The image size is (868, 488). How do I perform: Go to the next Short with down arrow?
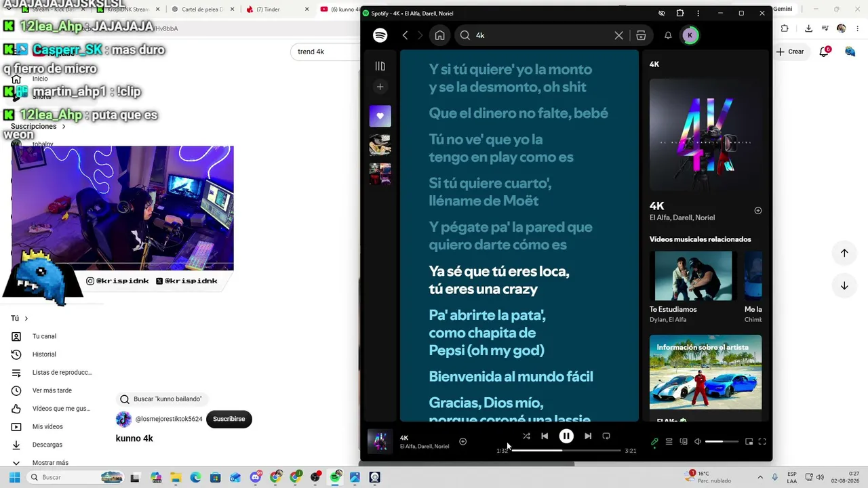click(844, 285)
